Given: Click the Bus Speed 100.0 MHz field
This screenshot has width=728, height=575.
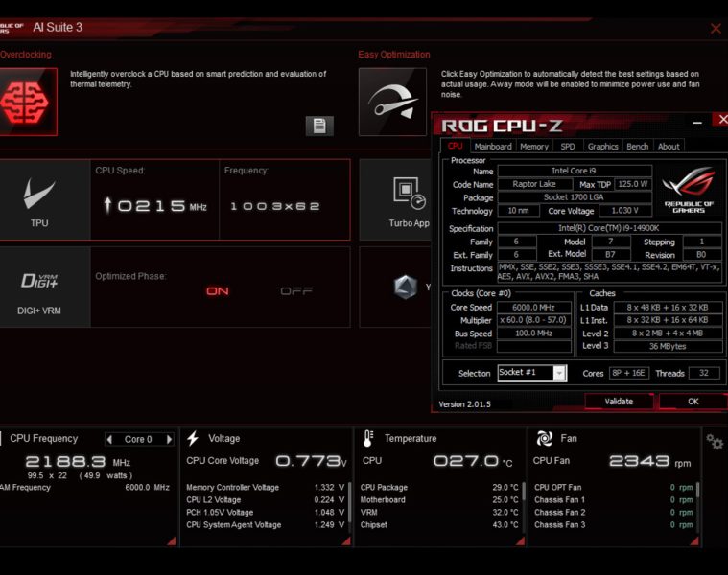Looking at the screenshot, I should coord(534,333).
